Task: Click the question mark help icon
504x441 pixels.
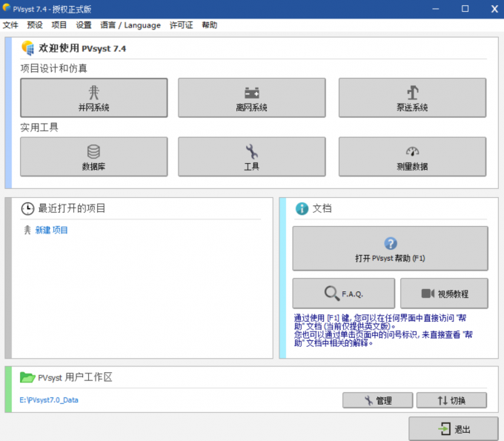Action: click(391, 243)
